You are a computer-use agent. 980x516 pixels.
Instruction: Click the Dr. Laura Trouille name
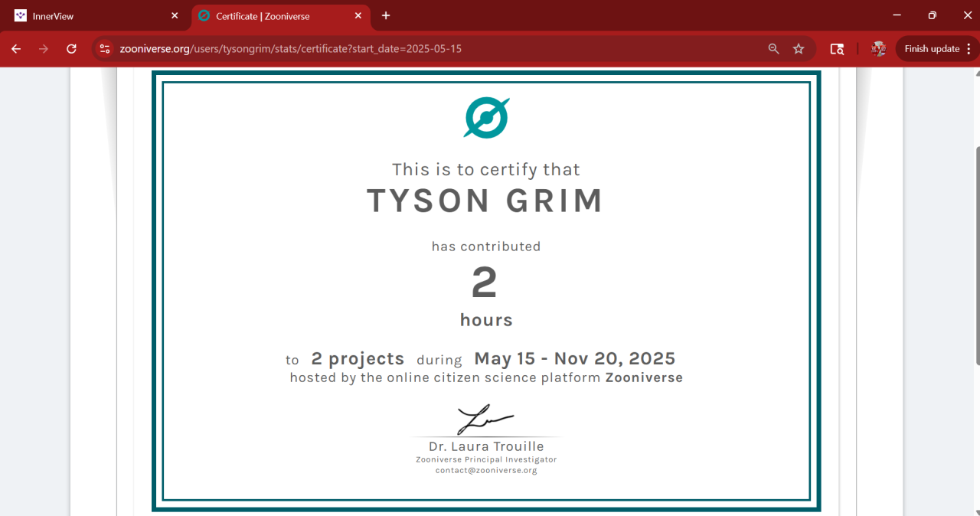point(486,446)
